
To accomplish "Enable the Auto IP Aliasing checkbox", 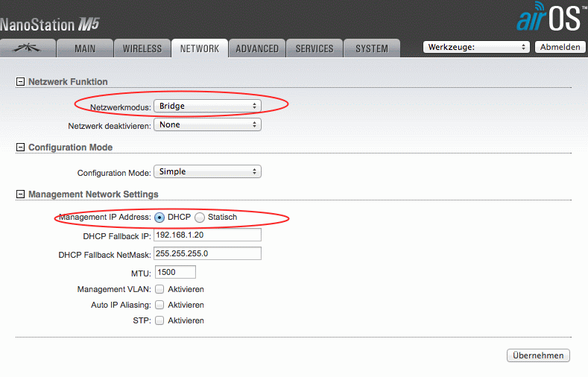I will click(x=159, y=305).
